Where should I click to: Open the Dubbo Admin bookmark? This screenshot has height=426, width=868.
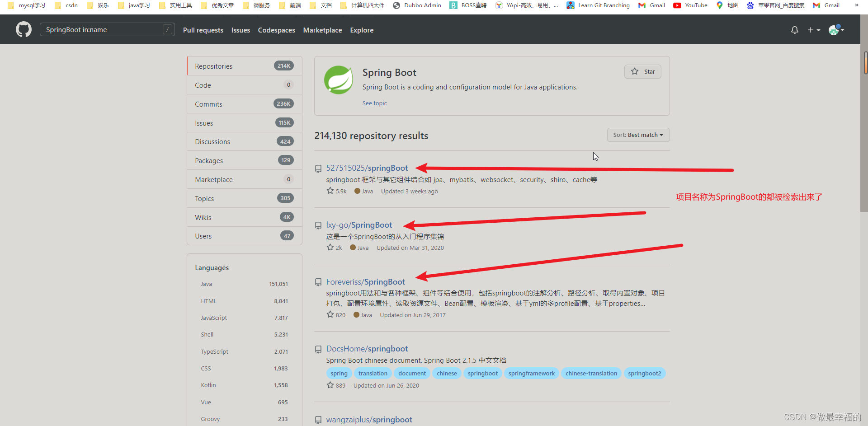click(x=417, y=5)
